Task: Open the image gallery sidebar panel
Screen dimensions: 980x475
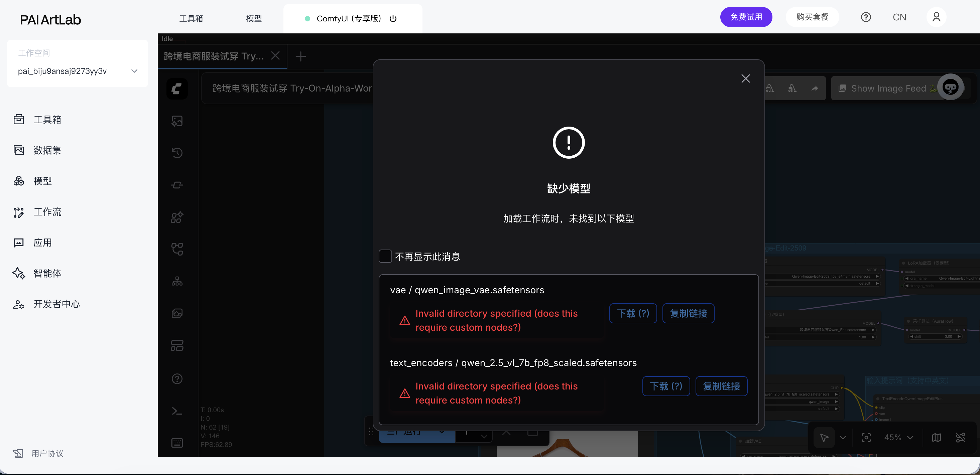Action: (177, 313)
